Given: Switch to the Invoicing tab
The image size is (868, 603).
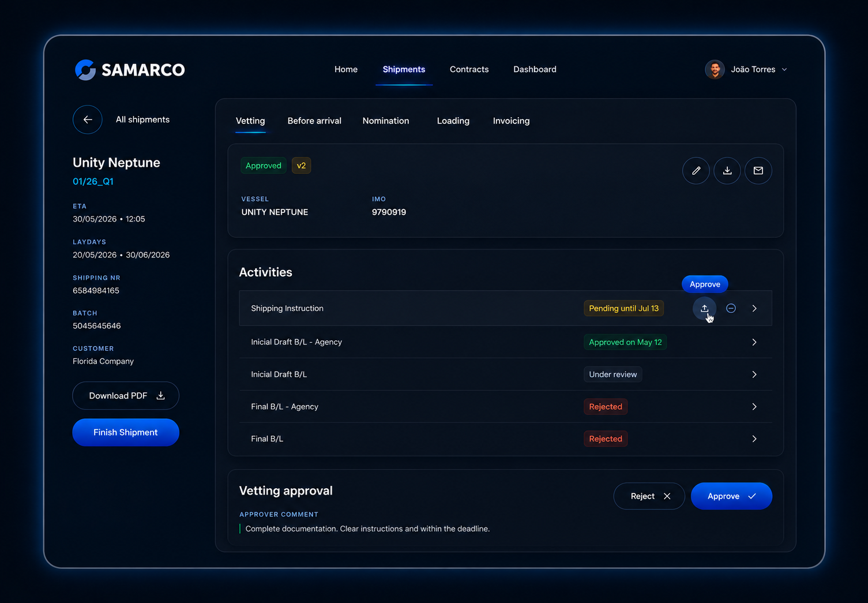Looking at the screenshot, I should pyautogui.click(x=511, y=121).
